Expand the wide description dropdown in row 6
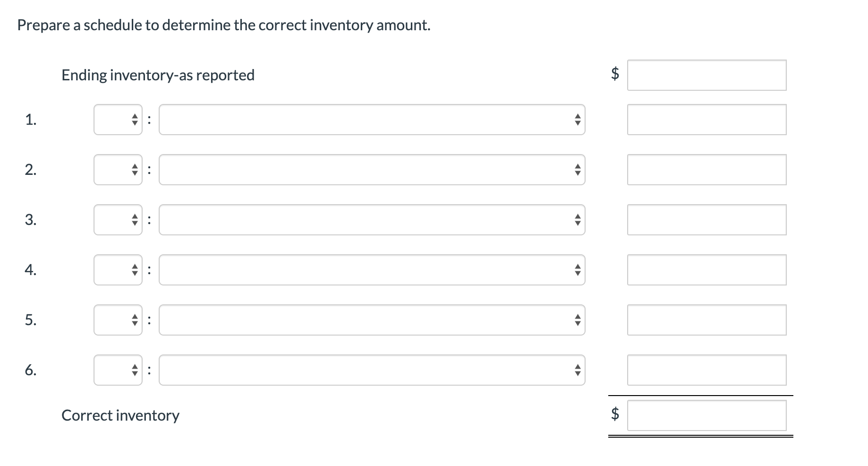This screenshot has width=868, height=466. [372, 370]
